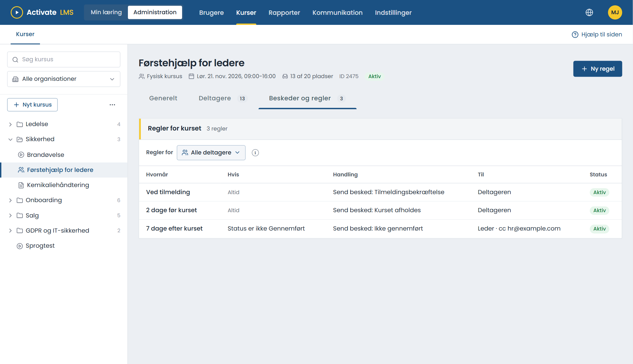Image resolution: width=633 pixels, height=364 pixels.
Task: Open the Kemikaliehåndtering course
Action: [64, 185]
